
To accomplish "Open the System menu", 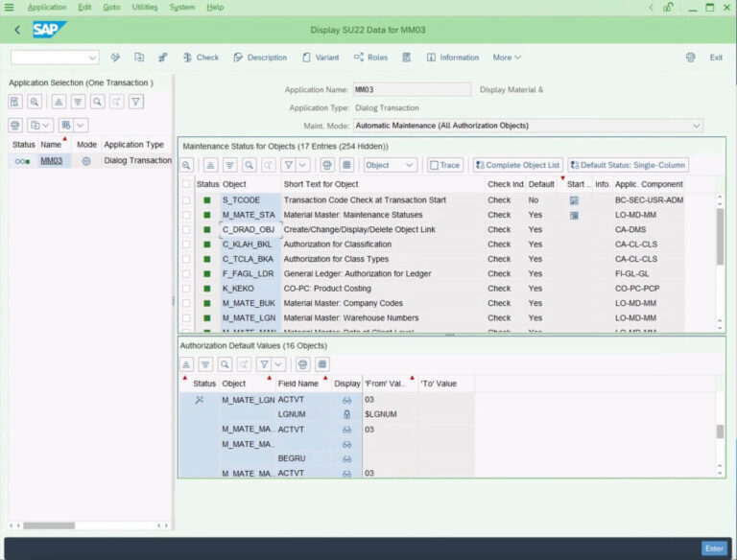I will click(x=182, y=7).
